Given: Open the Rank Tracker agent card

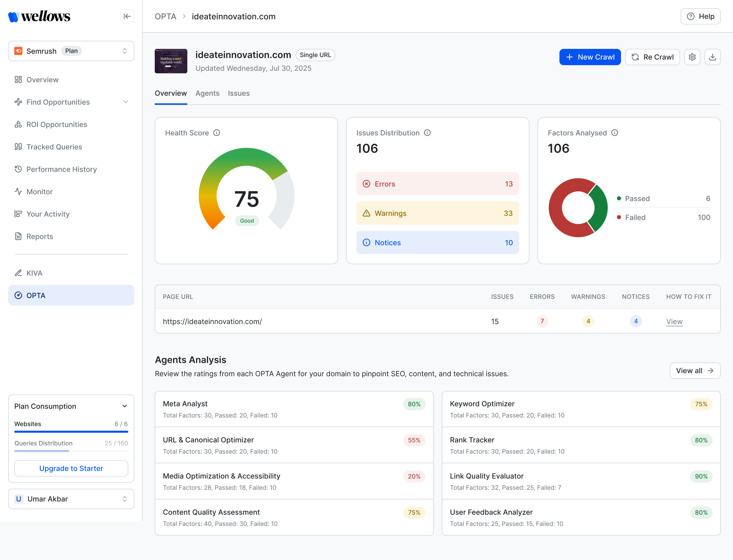Looking at the screenshot, I should tap(581, 445).
